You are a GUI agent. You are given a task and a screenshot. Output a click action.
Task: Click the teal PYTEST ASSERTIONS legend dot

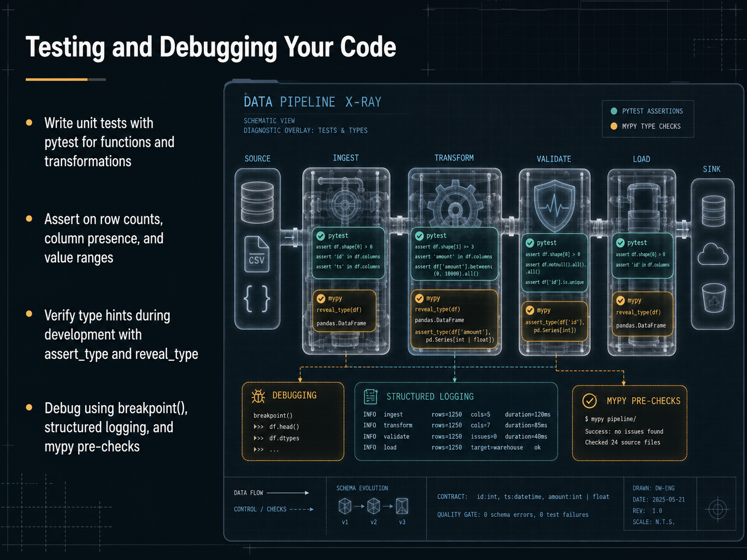[614, 111]
